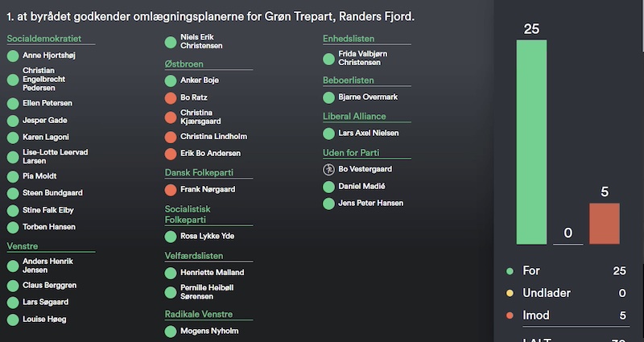Click green vote dot next to Anne Hjortshøj

coord(13,56)
